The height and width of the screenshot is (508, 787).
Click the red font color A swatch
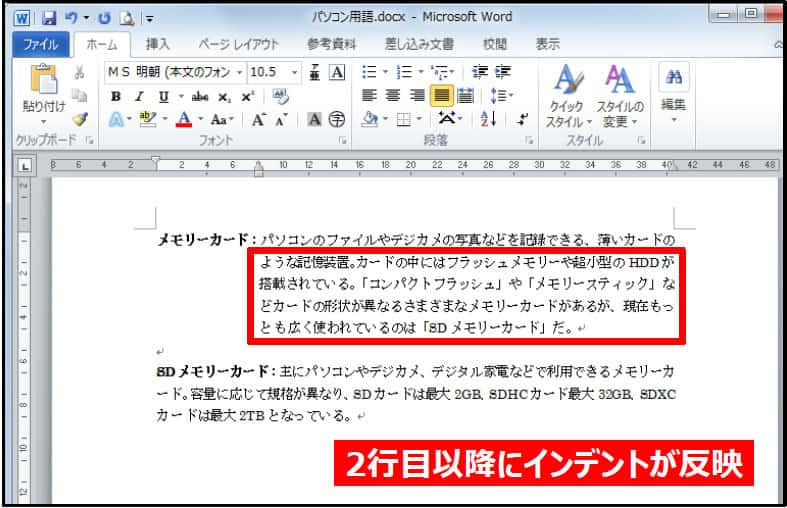[x=183, y=118]
